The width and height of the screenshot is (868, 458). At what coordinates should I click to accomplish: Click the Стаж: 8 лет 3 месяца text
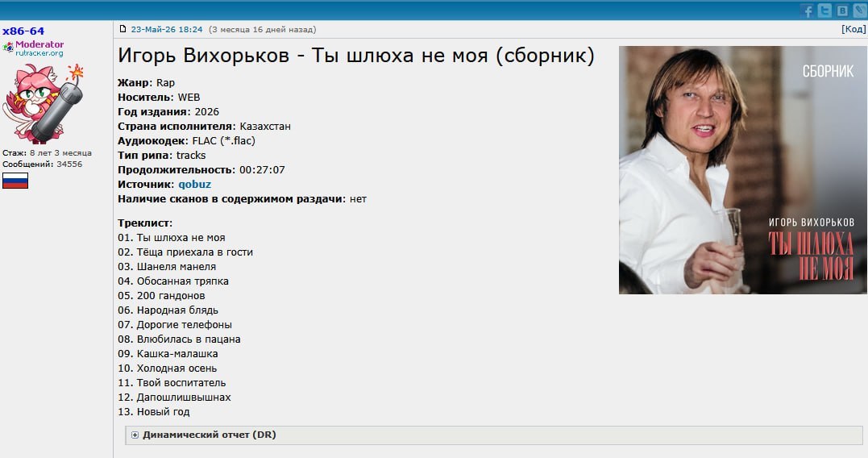[47, 153]
